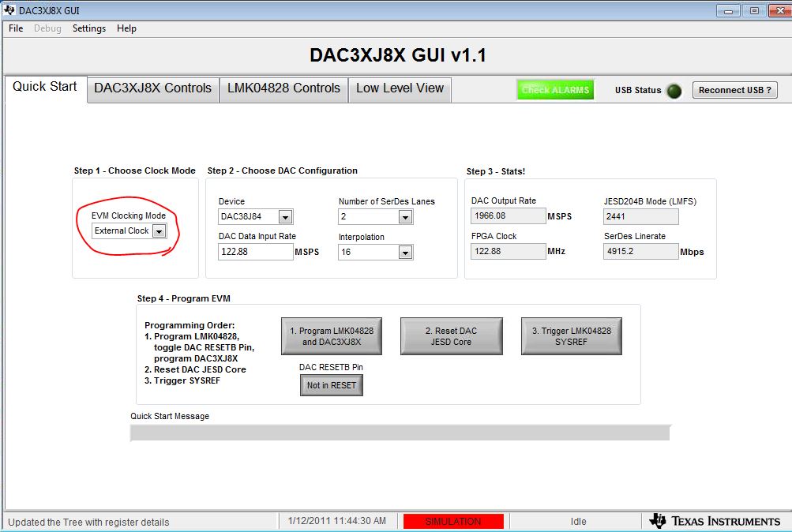
Task: Click the USB Status LED indicator
Action: tap(674, 91)
